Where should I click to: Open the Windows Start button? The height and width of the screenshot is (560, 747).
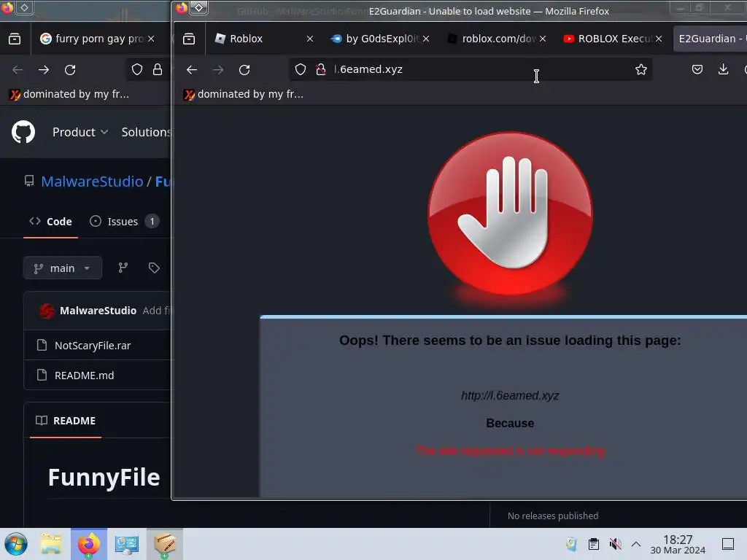(16, 544)
